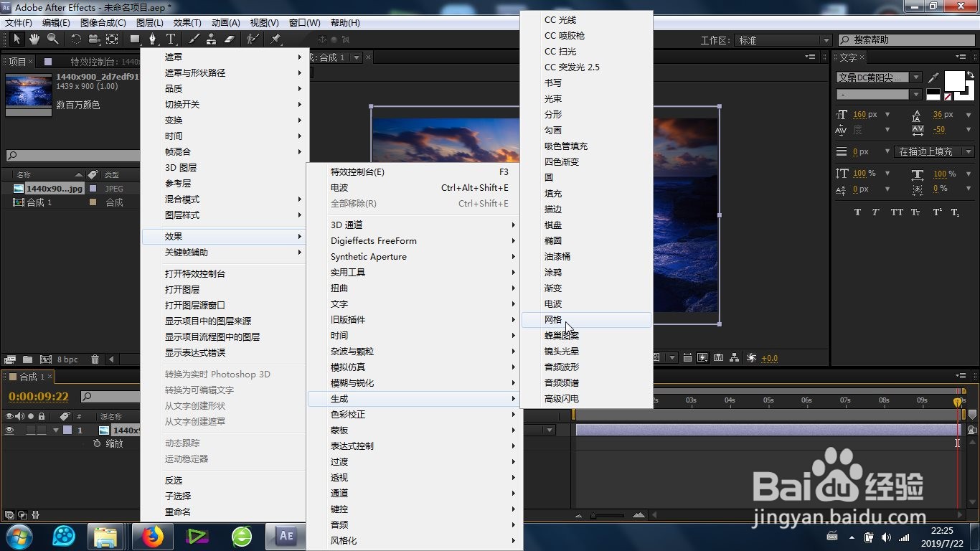Toggle the layer switches pane button
Screen dimensions: 980x551
(x=9, y=515)
